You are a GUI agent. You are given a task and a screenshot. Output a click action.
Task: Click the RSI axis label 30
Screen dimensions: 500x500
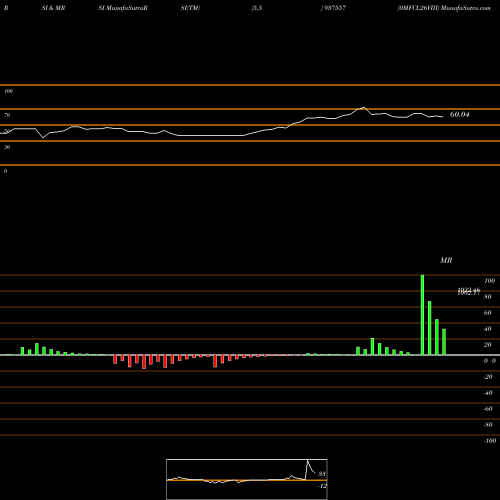click(x=7, y=147)
